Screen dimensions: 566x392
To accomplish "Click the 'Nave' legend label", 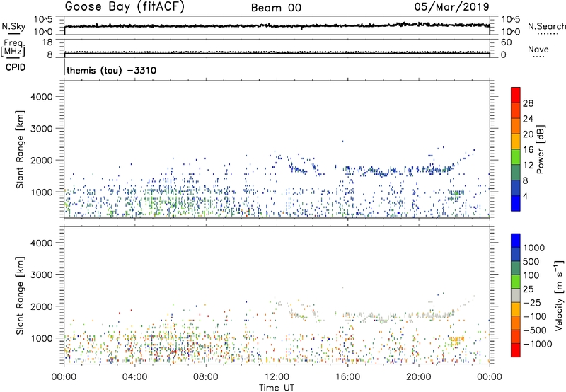I will pos(538,50).
